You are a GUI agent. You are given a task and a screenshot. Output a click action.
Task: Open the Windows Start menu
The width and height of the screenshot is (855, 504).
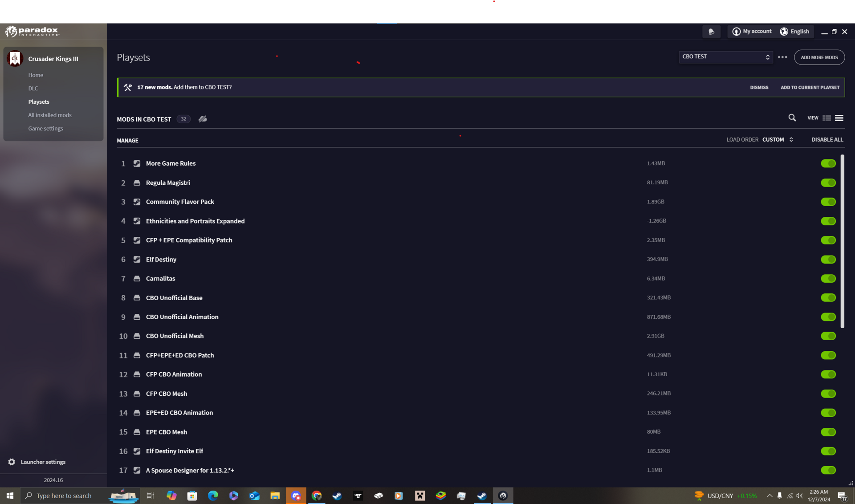(10, 496)
